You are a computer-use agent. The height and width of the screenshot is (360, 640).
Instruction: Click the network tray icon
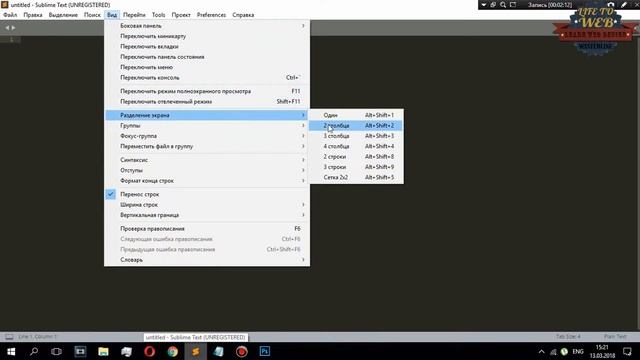coord(553,351)
